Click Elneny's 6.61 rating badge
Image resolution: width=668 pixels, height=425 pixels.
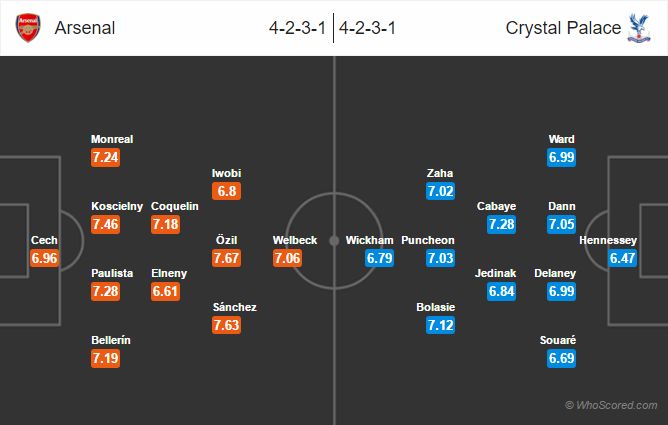[165, 290]
